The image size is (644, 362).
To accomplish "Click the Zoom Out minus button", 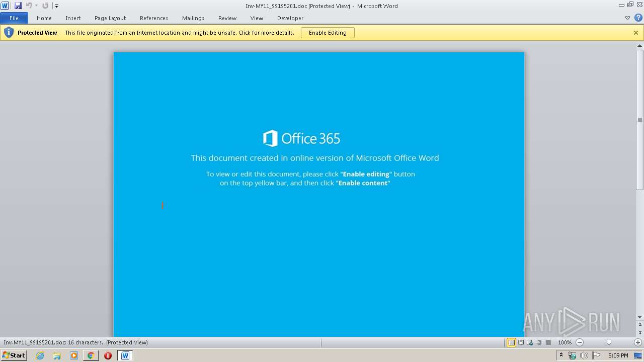I will (580, 342).
